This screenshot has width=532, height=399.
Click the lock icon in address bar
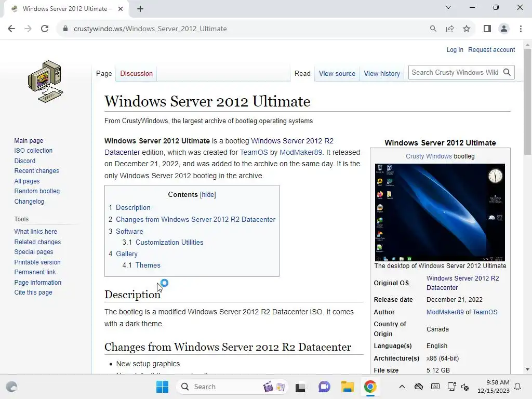[x=65, y=29]
